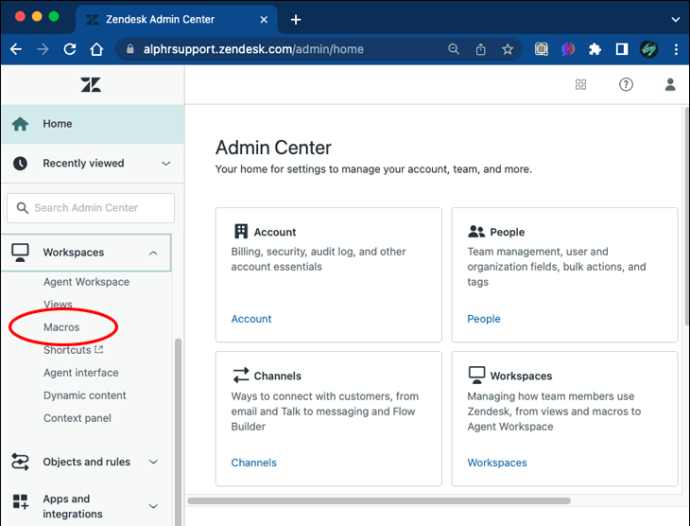Click the Workspaces monitor icon on card
The width and height of the screenshot is (690, 526).
tap(477, 375)
